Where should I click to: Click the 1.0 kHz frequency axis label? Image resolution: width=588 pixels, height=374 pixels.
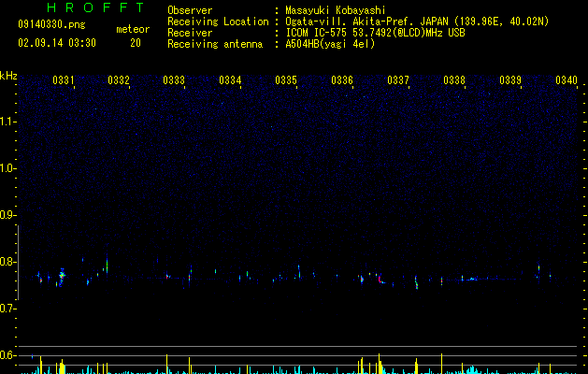pyautogui.click(x=8, y=168)
